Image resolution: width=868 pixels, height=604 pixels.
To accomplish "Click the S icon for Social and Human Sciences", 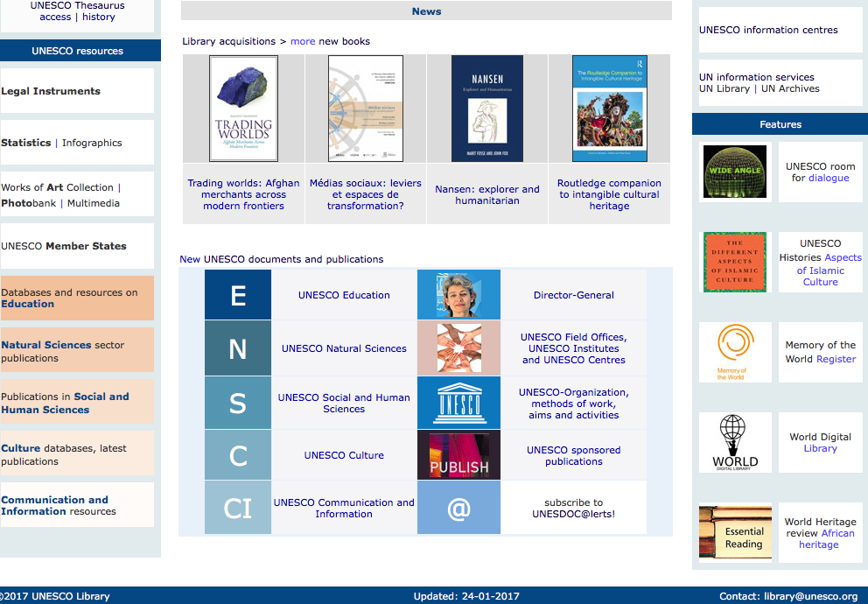I will tap(238, 403).
